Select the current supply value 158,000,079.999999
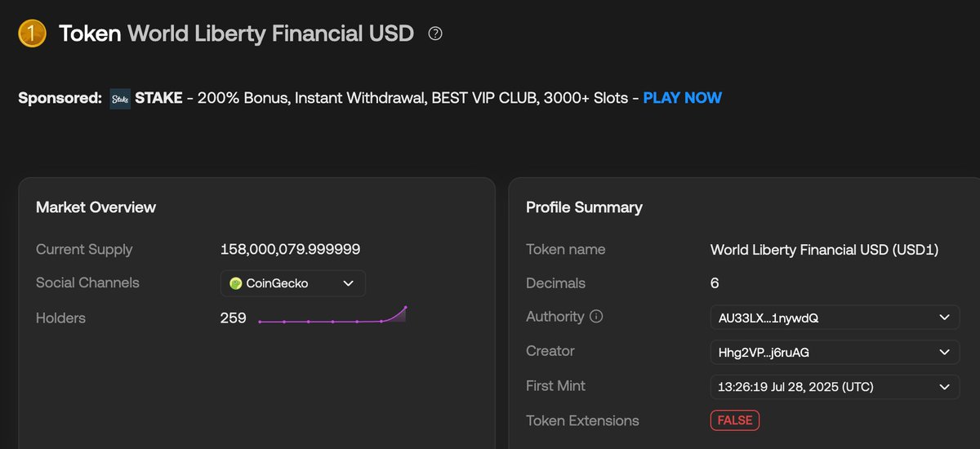This screenshot has height=449, width=980. pyautogui.click(x=291, y=249)
